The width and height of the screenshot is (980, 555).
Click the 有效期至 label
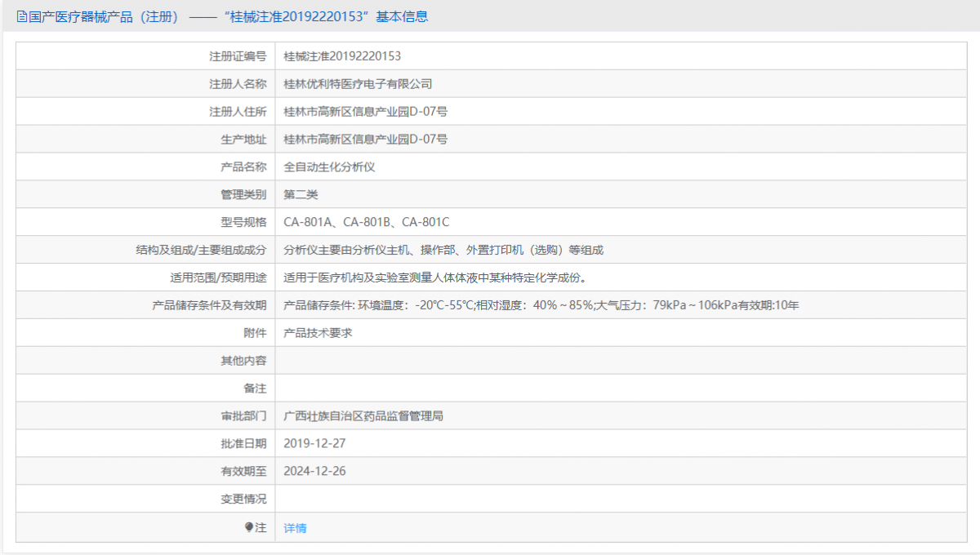[243, 472]
